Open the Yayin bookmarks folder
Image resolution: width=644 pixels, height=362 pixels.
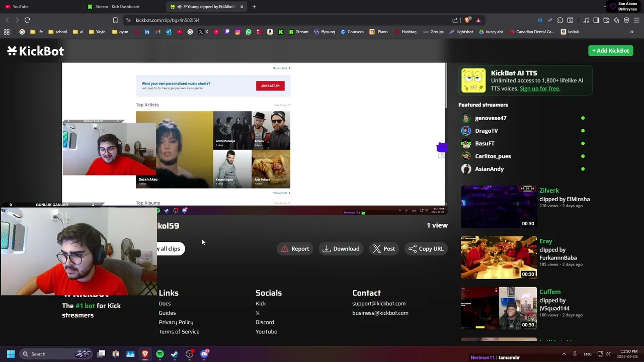pos(97,32)
